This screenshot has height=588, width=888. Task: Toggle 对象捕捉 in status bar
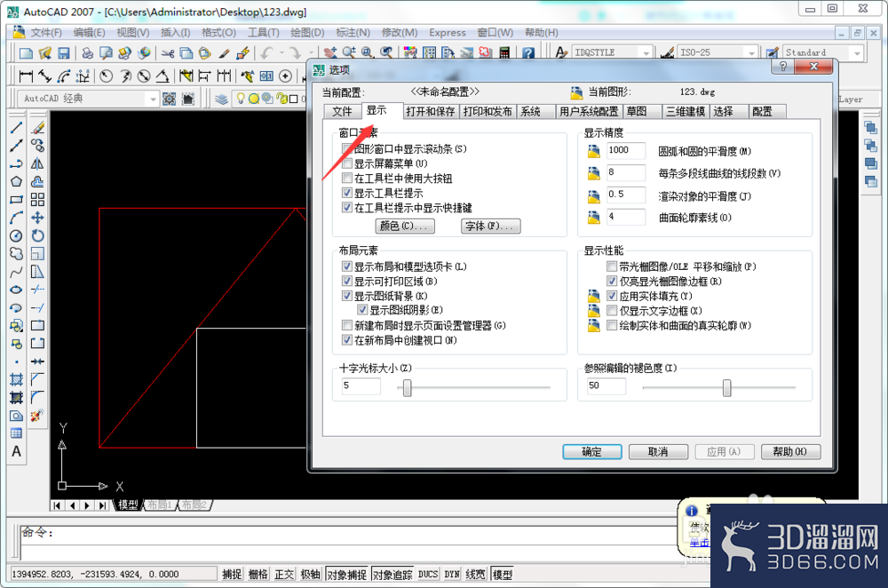tap(346, 575)
